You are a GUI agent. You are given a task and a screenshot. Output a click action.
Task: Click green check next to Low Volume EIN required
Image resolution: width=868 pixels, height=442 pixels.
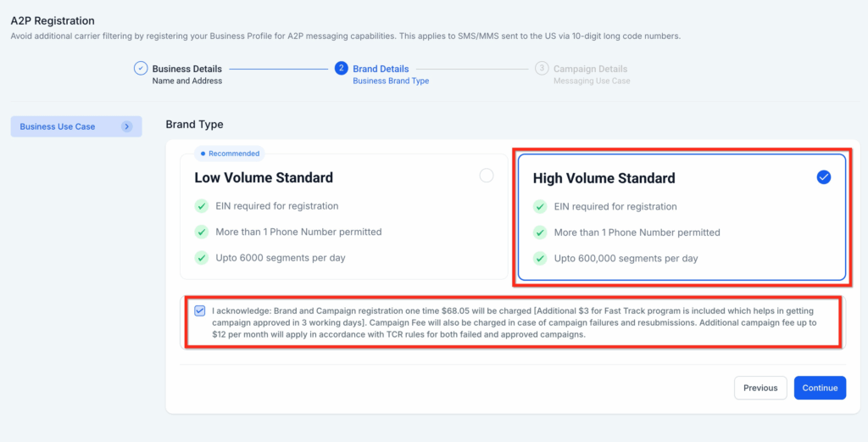tap(202, 207)
